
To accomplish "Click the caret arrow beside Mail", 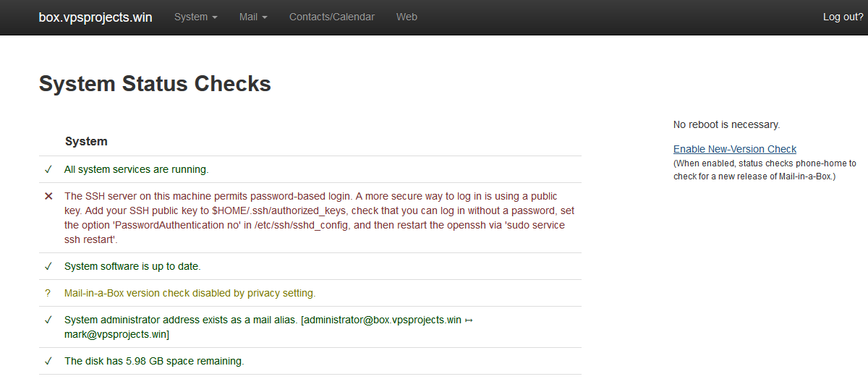I will [265, 17].
